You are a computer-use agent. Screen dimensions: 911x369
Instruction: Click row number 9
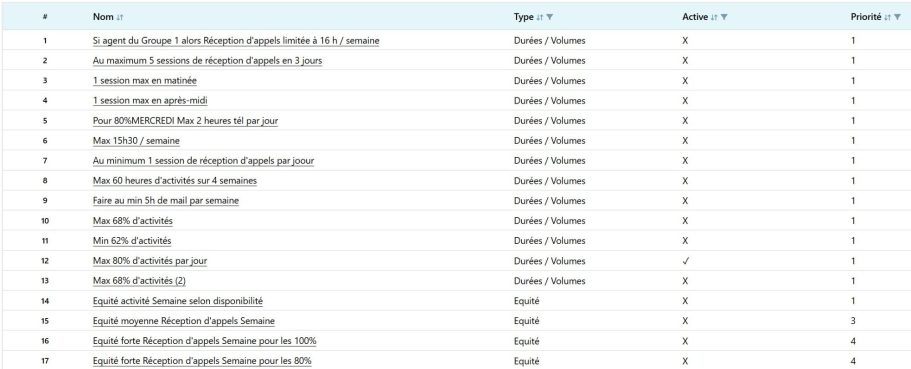coord(45,200)
